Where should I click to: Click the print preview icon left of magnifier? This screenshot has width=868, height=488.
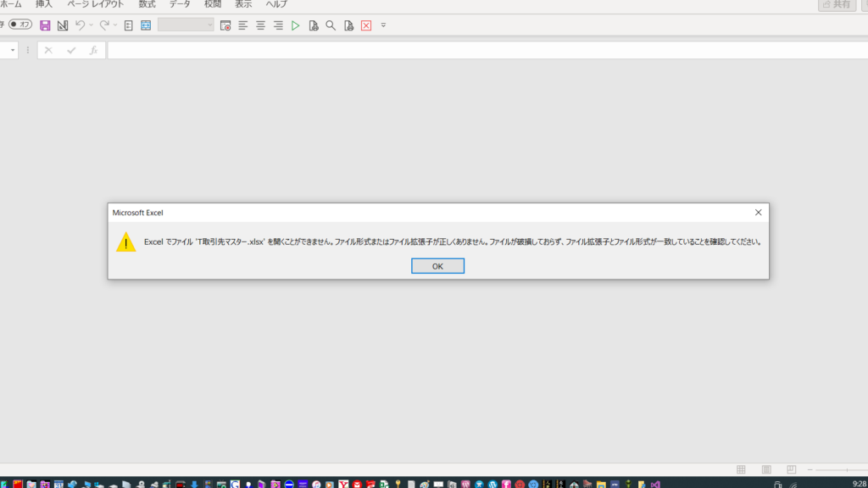pyautogui.click(x=314, y=25)
